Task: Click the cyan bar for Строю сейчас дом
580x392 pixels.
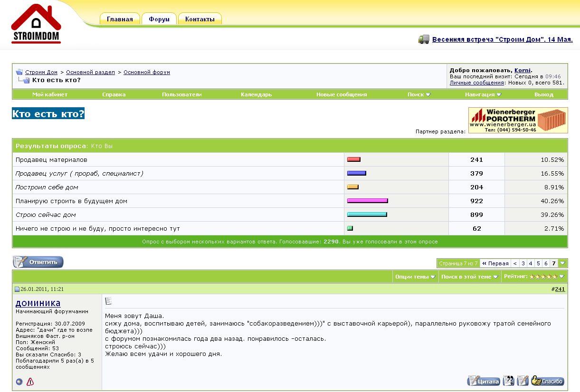Action: coord(367,215)
